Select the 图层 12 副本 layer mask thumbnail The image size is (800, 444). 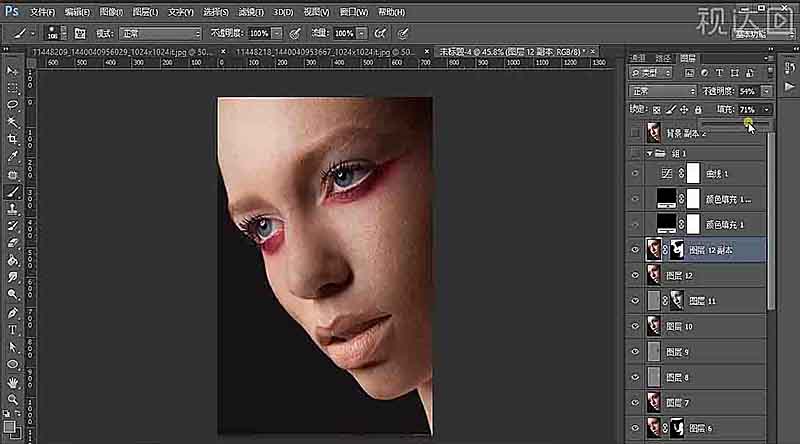(x=677, y=250)
